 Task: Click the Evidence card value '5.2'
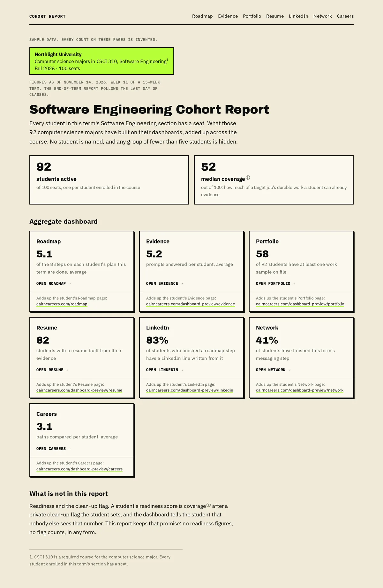pyautogui.click(x=154, y=254)
